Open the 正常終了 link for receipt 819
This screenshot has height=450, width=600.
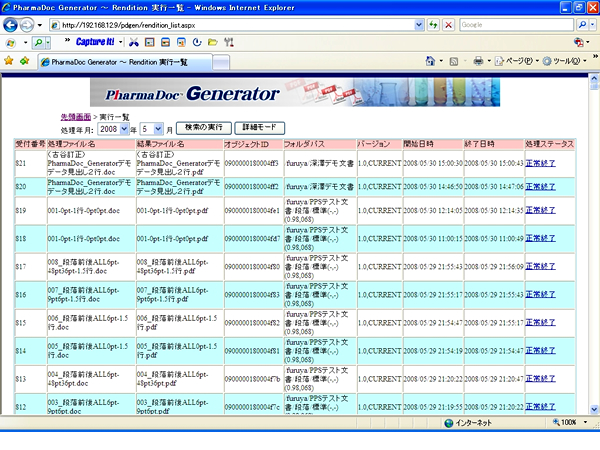(540, 210)
